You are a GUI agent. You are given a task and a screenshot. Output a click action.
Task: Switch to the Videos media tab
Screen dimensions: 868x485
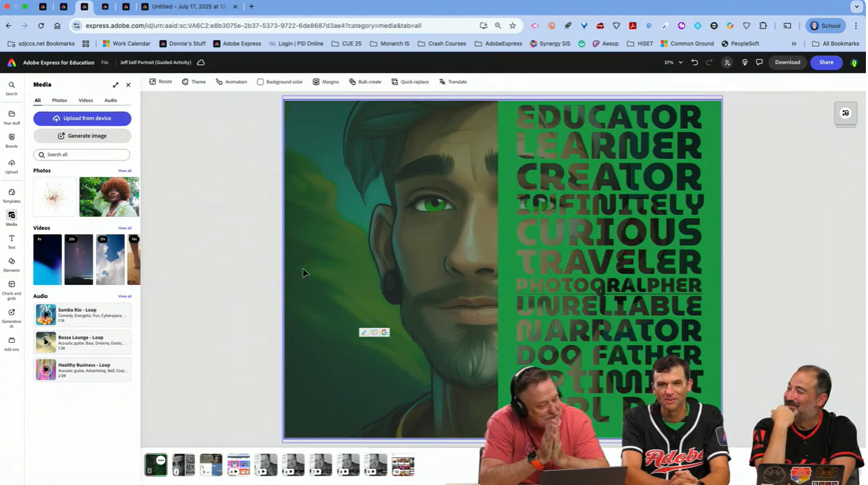click(85, 100)
